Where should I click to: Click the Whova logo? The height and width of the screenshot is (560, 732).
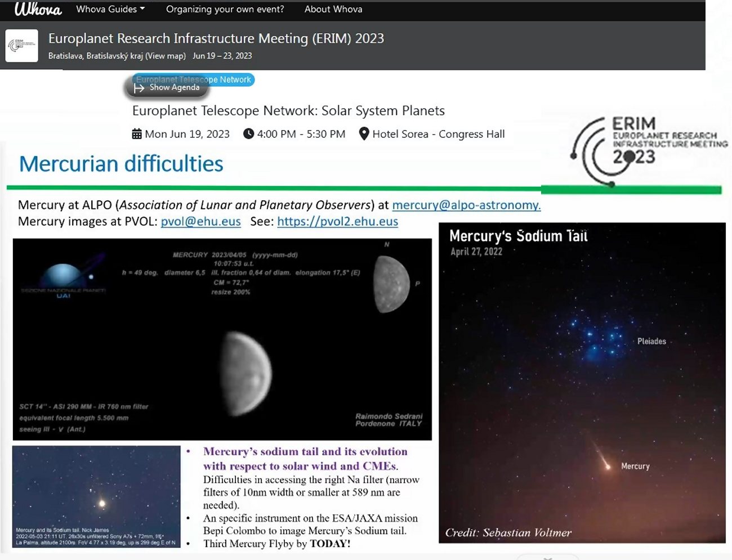[x=38, y=10]
